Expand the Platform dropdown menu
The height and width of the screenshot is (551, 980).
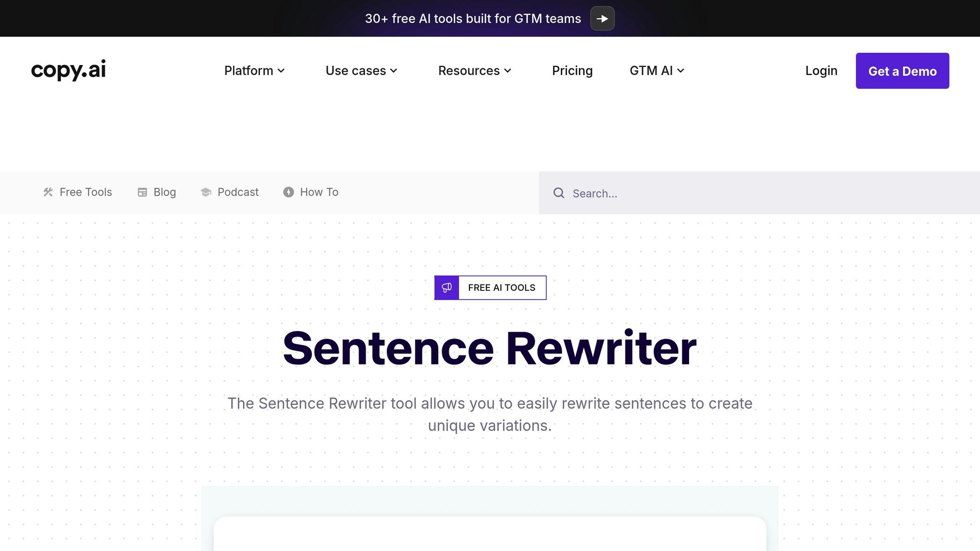point(254,71)
